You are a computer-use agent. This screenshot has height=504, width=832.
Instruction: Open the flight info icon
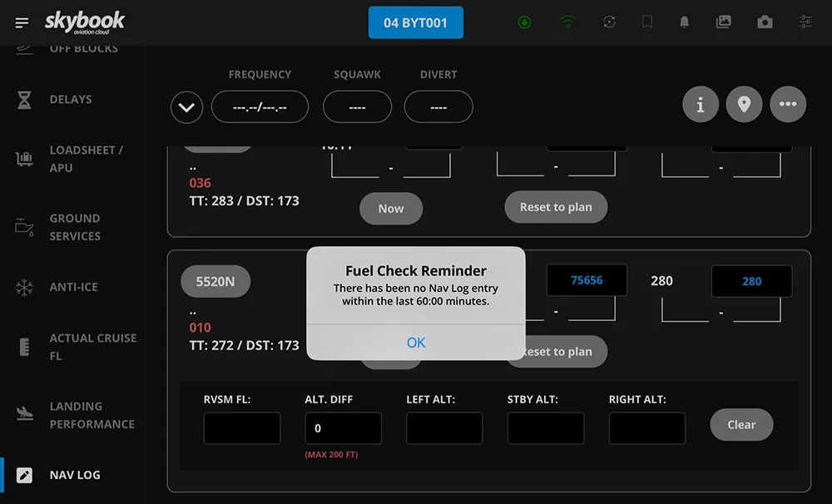click(701, 104)
